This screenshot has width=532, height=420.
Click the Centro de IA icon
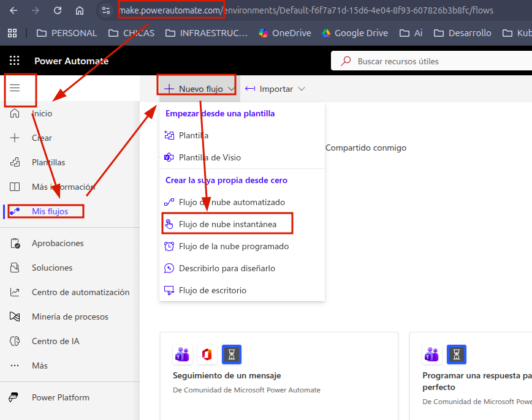(15, 341)
